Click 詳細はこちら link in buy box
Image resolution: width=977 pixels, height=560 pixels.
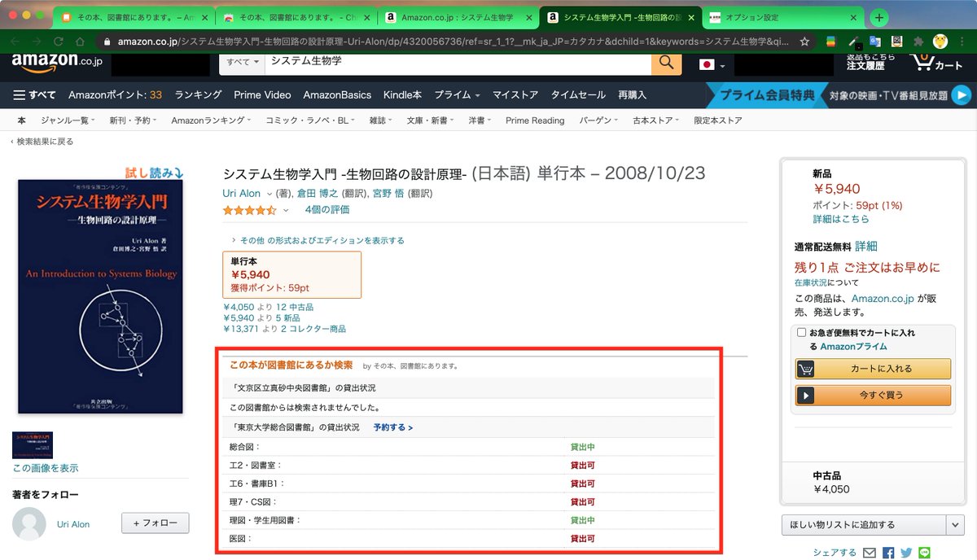coord(841,219)
